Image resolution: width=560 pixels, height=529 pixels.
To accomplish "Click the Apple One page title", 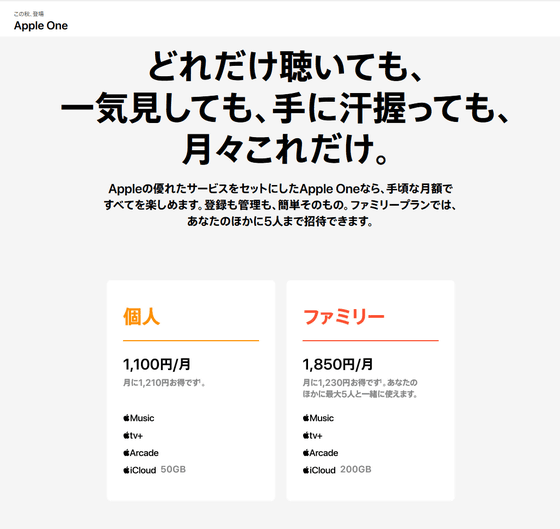I will tap(41, 26).
